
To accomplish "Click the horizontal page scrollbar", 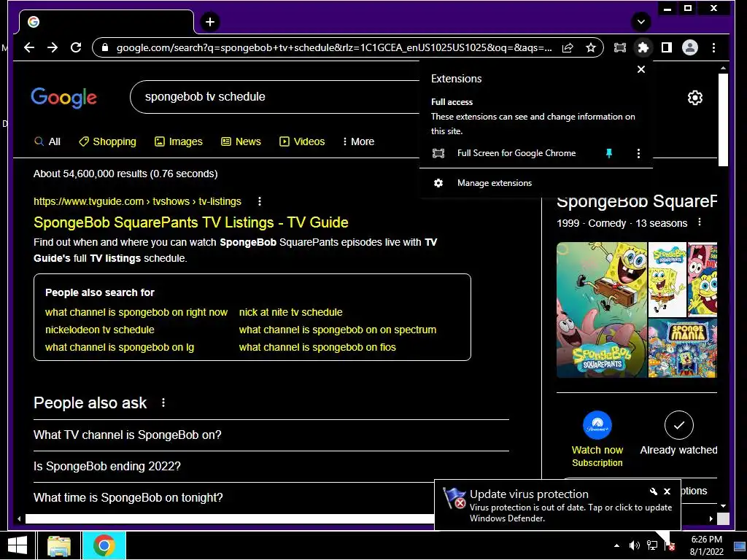I will pos(230,518).
